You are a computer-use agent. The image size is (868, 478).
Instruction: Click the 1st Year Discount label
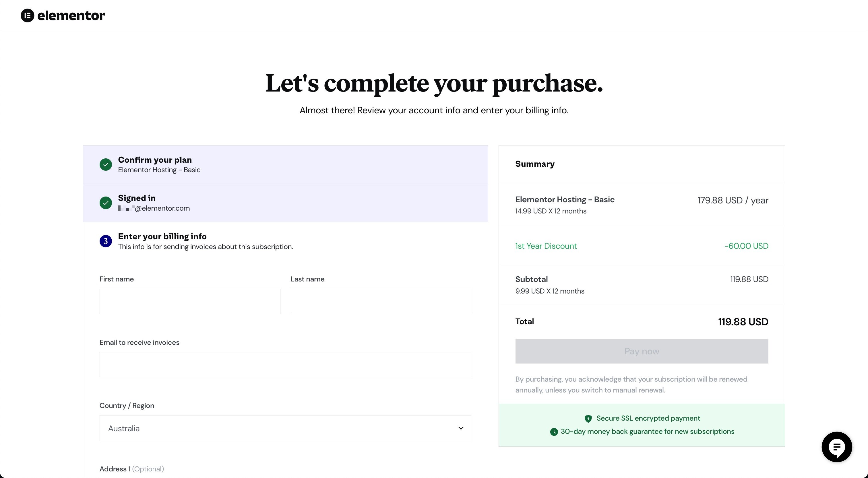(546, 246)
